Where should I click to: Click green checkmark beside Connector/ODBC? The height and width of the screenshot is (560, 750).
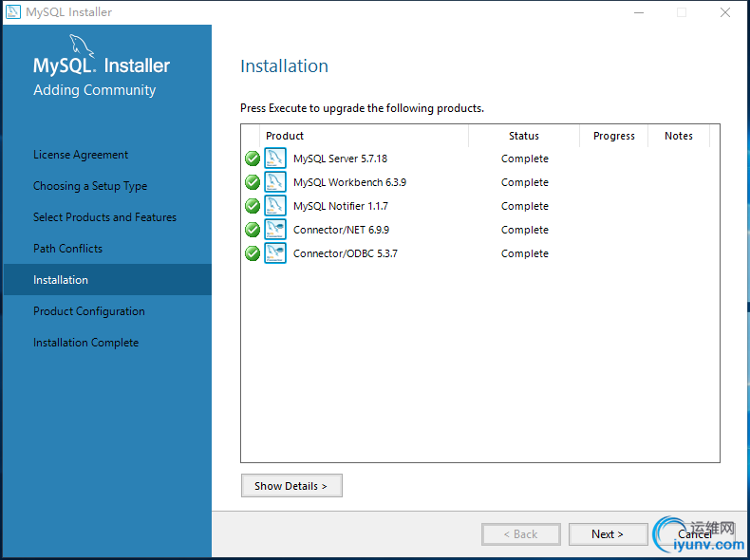pyautogui.click(x=253, y=253)
